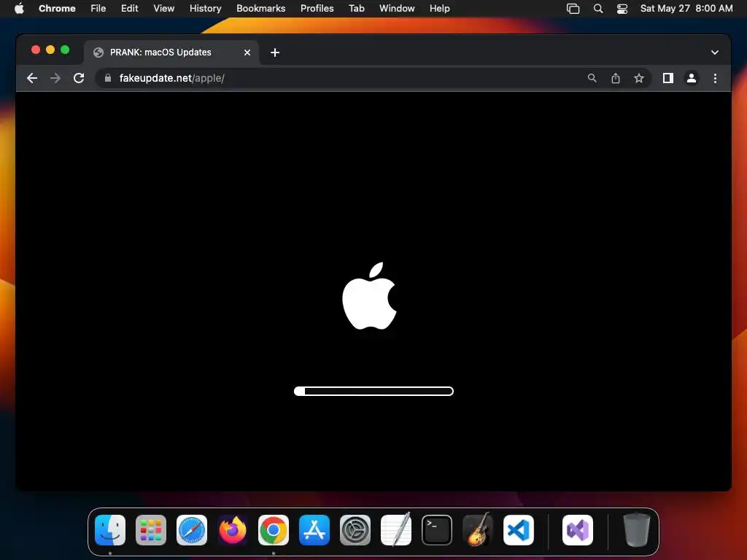Open the Tab menu
Screen dimensions: 747x560
coord(356,8)
